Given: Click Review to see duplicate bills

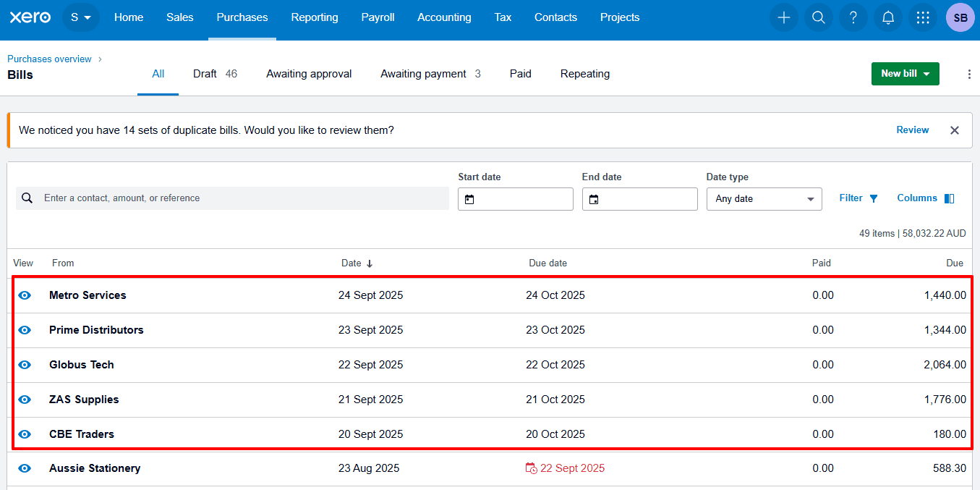Looking at the screenshot, I should tap(912, 130).
